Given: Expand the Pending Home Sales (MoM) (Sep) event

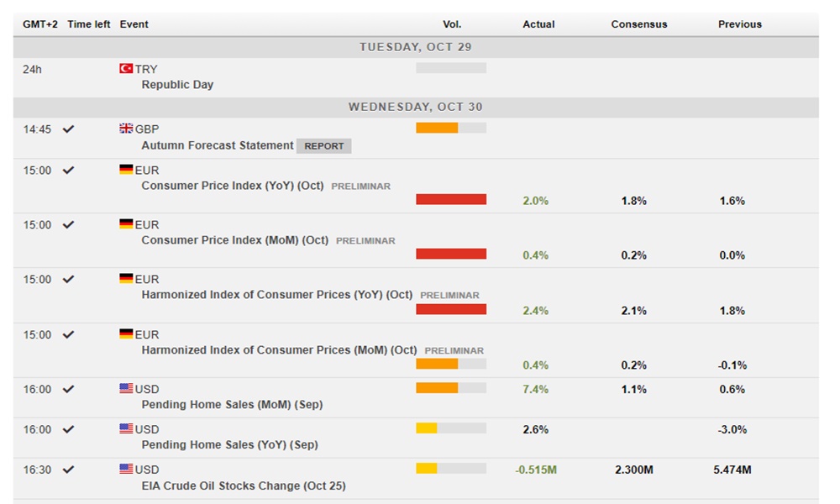Looking at the screenshot, I should [x=232, y=405].
